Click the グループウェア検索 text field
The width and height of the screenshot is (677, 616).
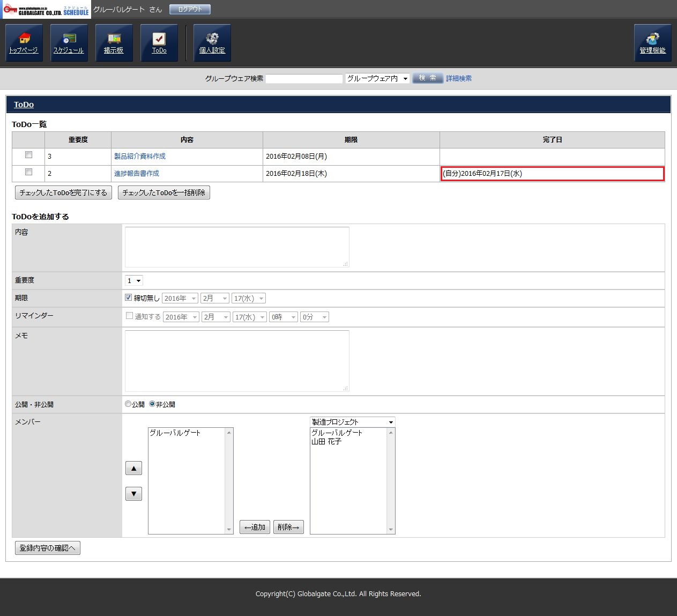tap(304, 79)
